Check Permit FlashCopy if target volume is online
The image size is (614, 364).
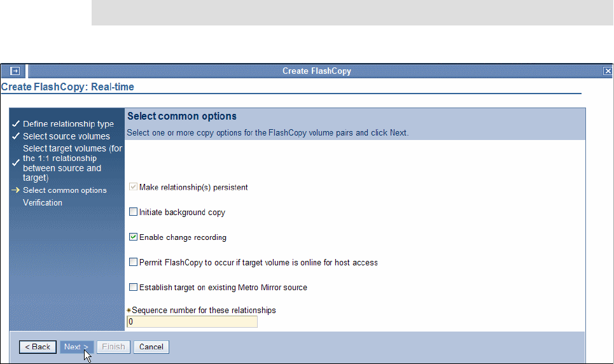(x=133, y=262)
